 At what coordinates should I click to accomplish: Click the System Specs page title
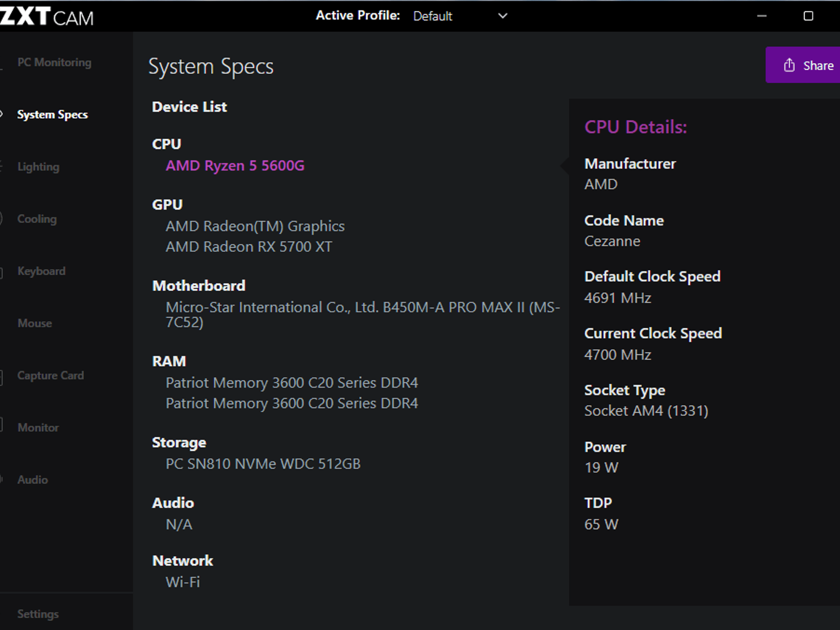coord(211,67)
